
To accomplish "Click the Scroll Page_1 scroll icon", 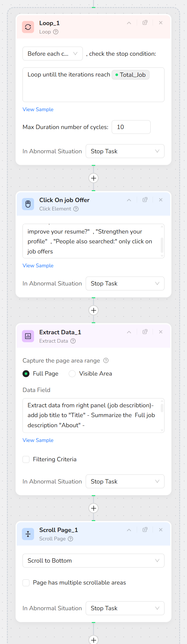I will click(x=28, y=534).
